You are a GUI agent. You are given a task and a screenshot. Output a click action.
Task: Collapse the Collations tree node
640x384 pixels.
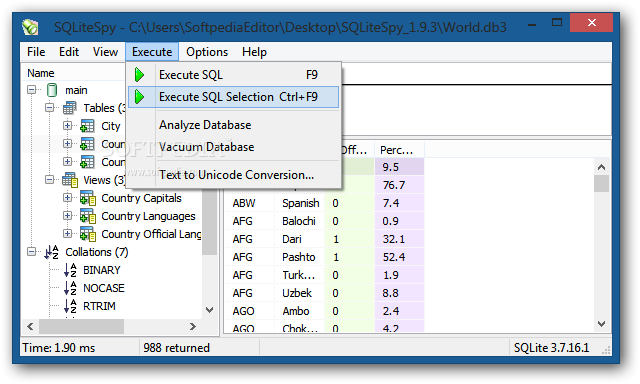[x=32, y=251]
